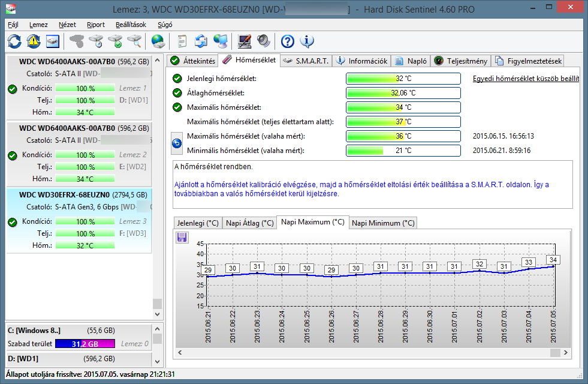Click the 34 data point on 2015.07.05
588x384 pixels.
coord(553,266)
